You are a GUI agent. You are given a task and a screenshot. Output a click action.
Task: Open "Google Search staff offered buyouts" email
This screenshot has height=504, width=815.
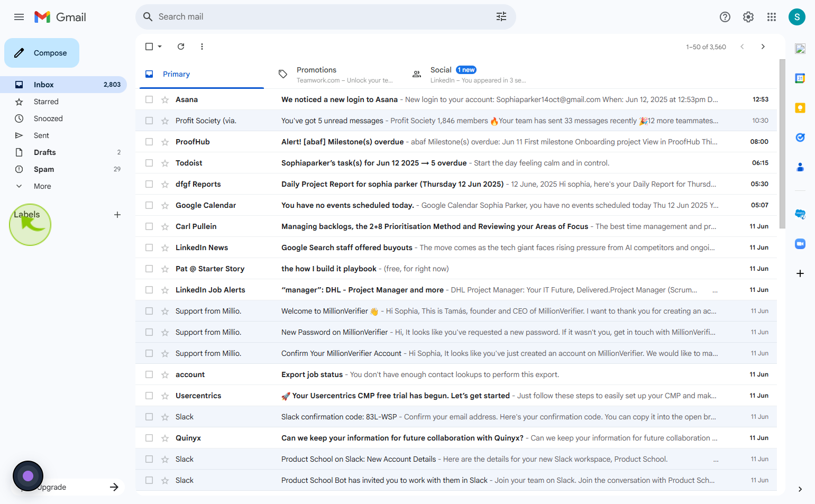456,248
